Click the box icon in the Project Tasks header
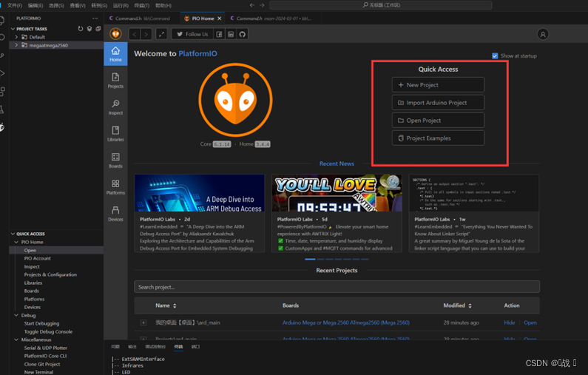 pyautogui.click(x=89, y=29)
